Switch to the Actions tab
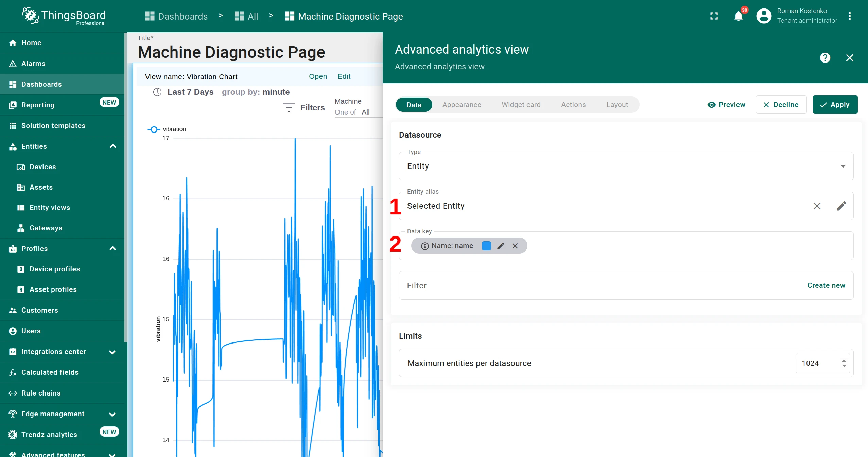Viewport: 868px width, 457px height. point(573,105)
